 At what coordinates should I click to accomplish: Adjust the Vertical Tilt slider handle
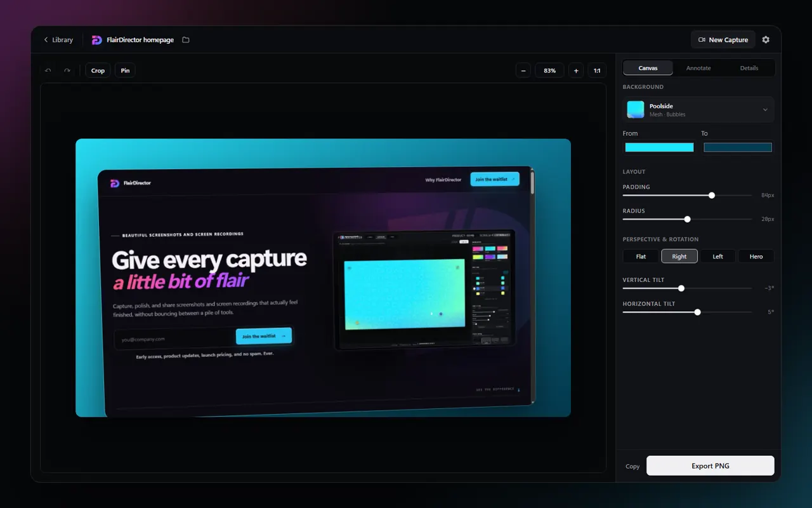681,288
